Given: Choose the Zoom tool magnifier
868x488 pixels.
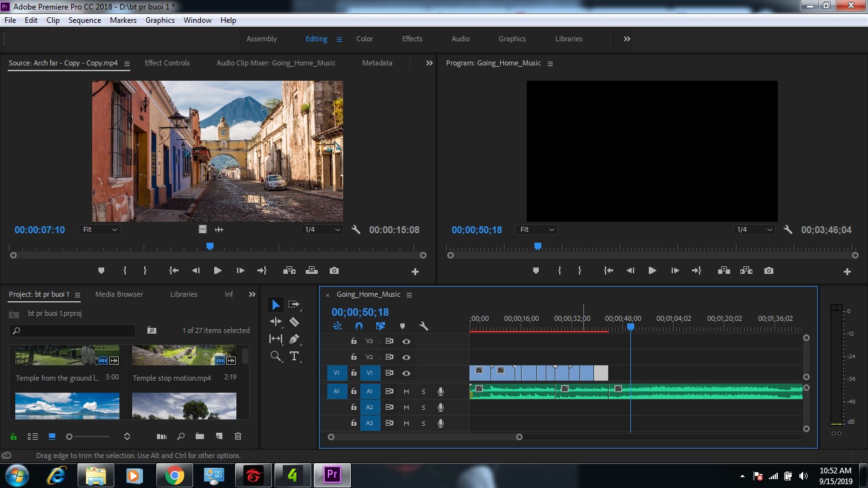Looking at the screenshot, I should [276, 356].
